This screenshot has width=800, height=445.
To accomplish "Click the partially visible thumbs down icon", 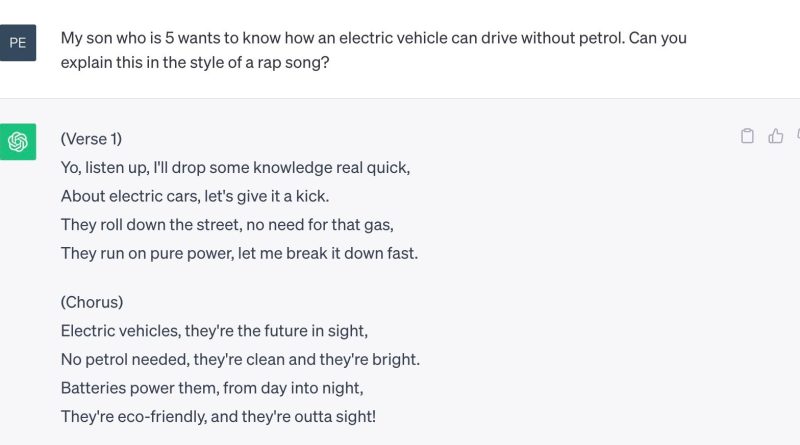I will pyautogui.click(x=798, y=136).
